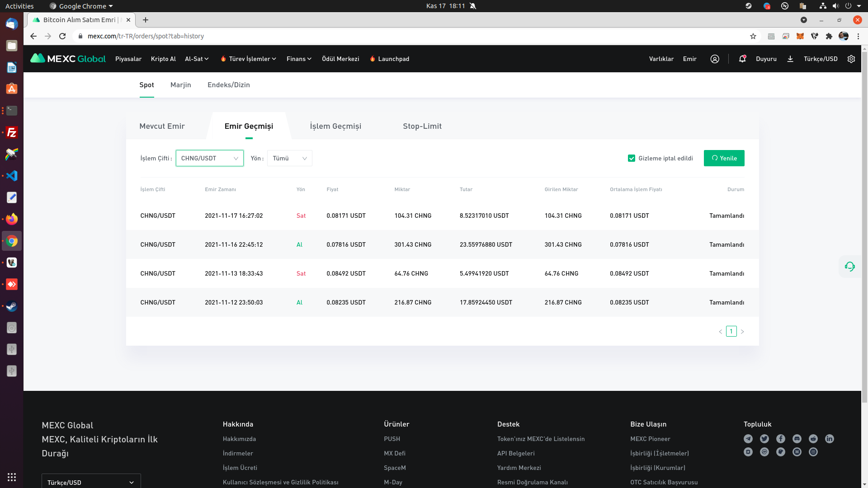Expand the footer Türkçe/USD language selector
The width and height of the screenshot is (868, 488).
91,482
